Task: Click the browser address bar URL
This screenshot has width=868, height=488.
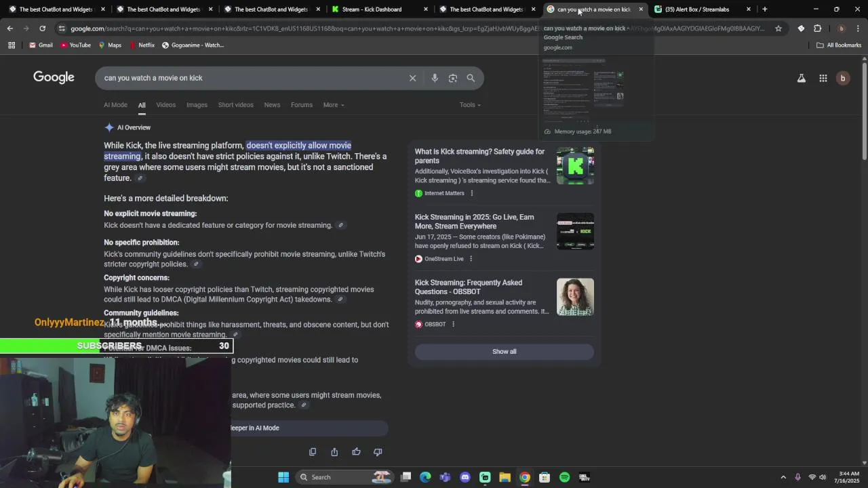Action: click(x=417, y=28)
